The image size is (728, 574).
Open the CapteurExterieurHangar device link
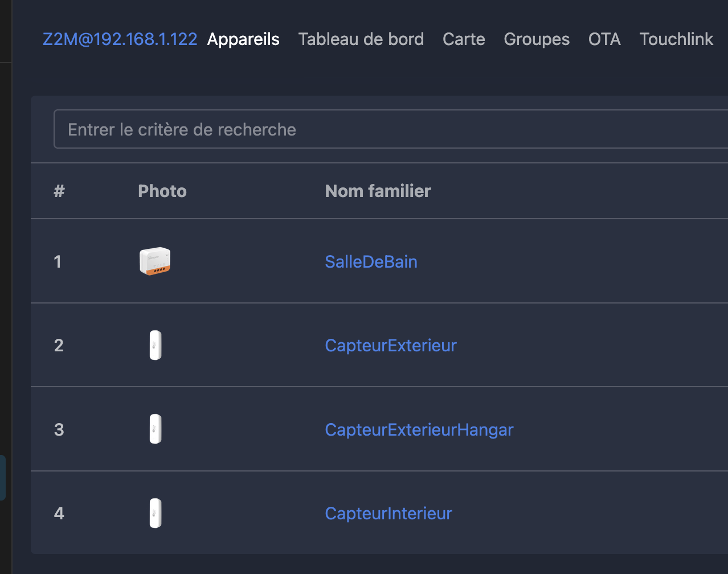pos(419,429)
